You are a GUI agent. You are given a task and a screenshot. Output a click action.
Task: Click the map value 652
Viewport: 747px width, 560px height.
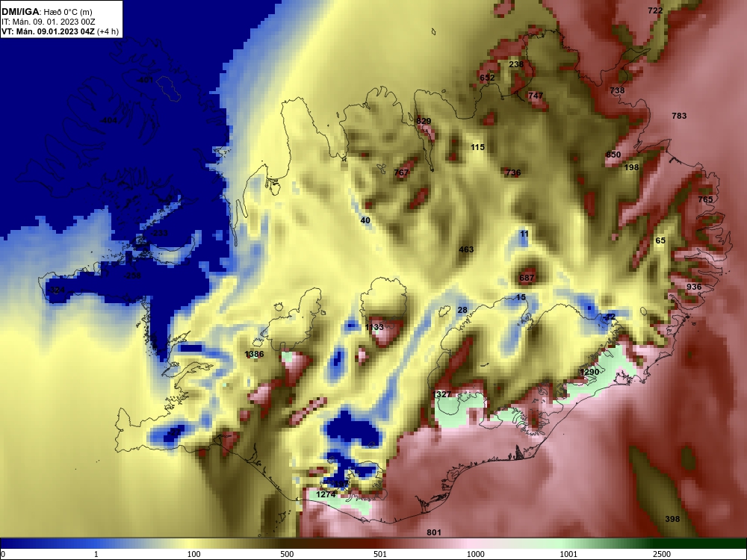(487, 78)
